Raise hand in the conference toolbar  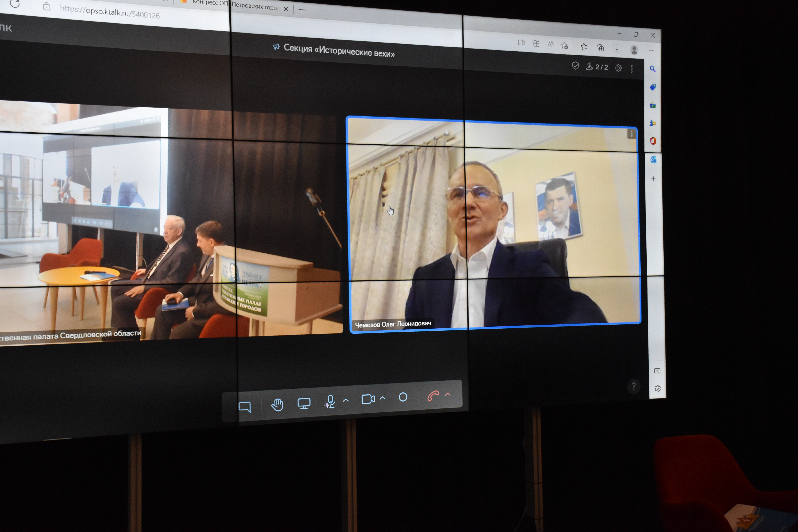(277, 404)
